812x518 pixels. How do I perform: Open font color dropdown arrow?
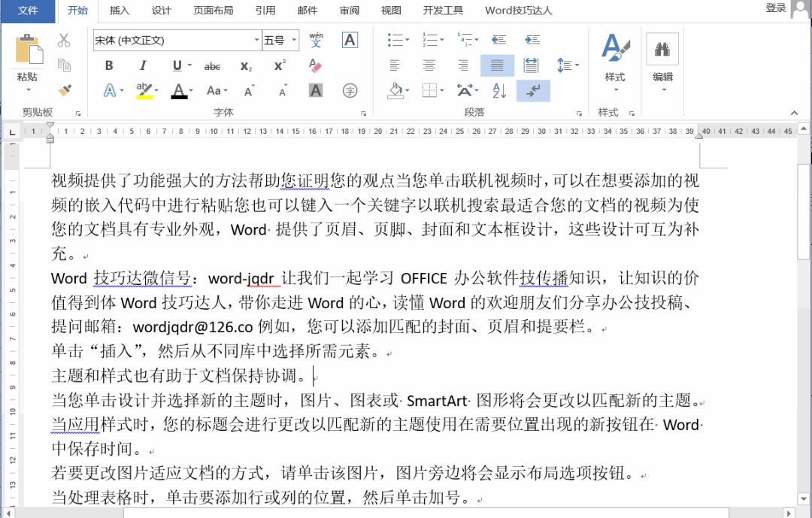point(191,91)
